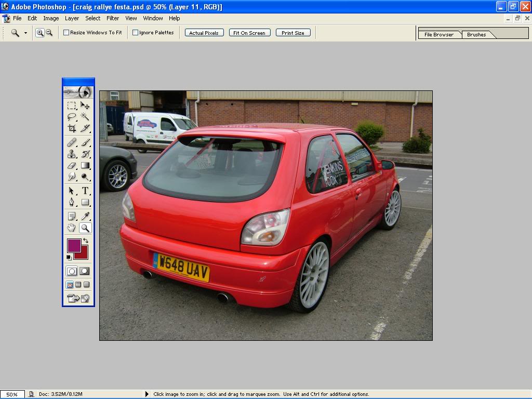Select the Eraser tool
This screenshot has width=532, height=399.
(72, 165)
